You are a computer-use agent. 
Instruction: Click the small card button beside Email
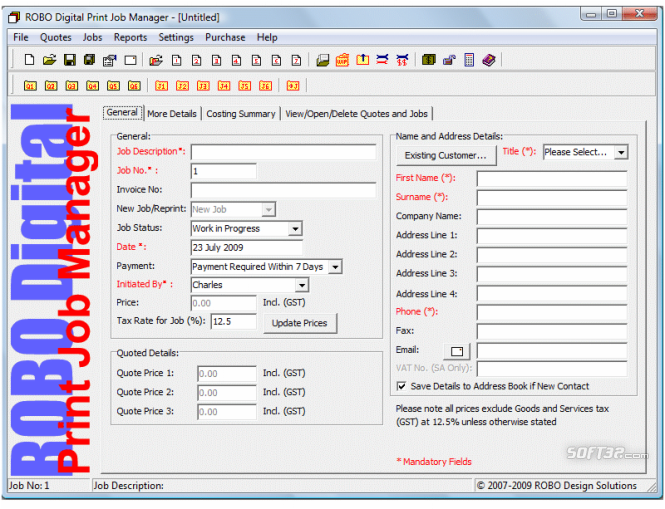457,351
